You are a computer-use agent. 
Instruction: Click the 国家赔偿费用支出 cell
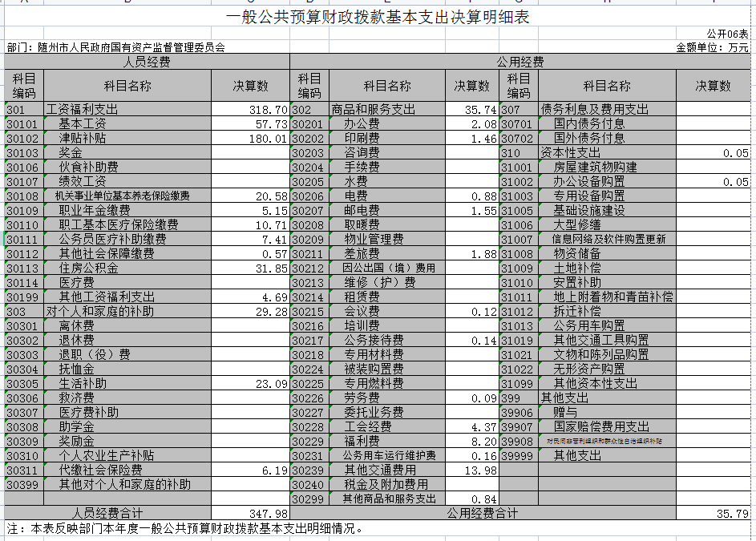pyautogui.click(x=607, y=426)
